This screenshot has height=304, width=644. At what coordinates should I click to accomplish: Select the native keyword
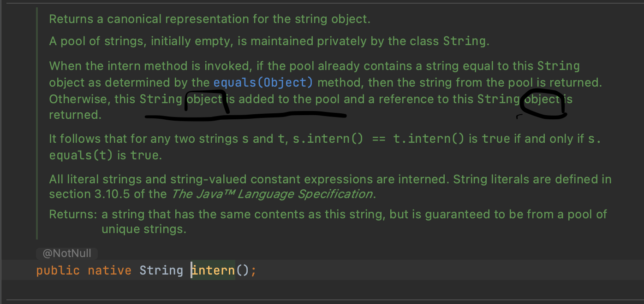coord(109,270)
